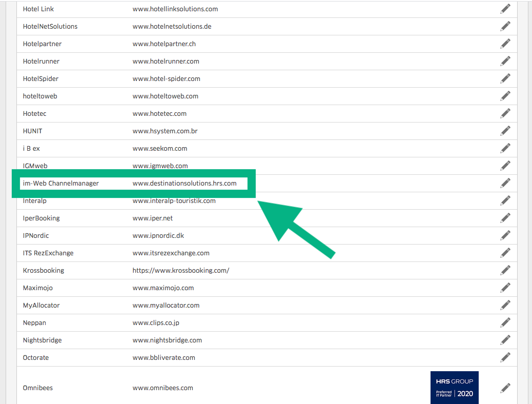Viewport: 532px width, 404px height.
Task: Select the Hotelrunner name cell
Action: pos(41,62)
